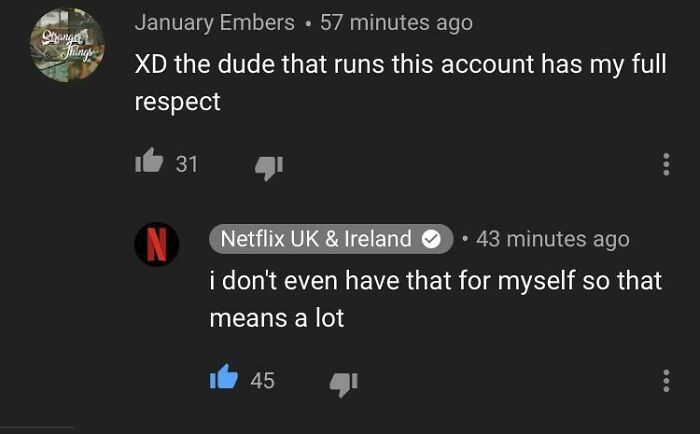The height and width of the screenshot is (434, 700).
Task: Visit the January Embers username link
Action: pyautogui.click(x=214, y=22)
